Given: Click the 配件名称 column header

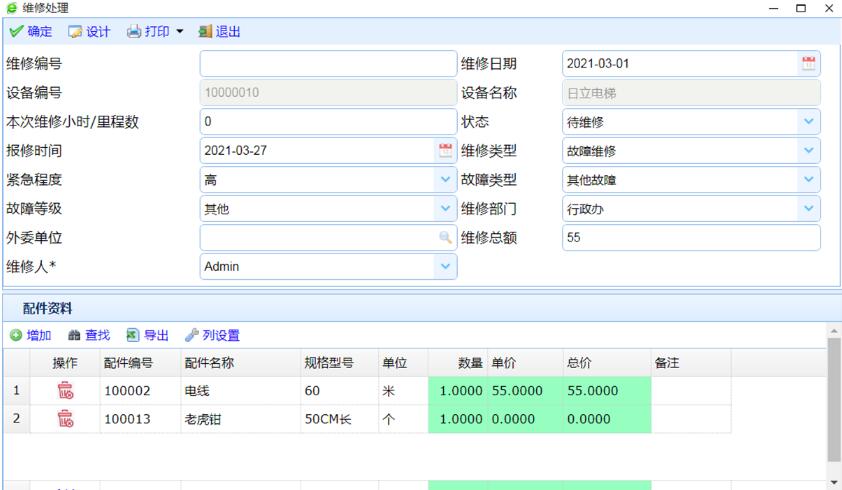Looking at the screenshot, I should (208, 364).
